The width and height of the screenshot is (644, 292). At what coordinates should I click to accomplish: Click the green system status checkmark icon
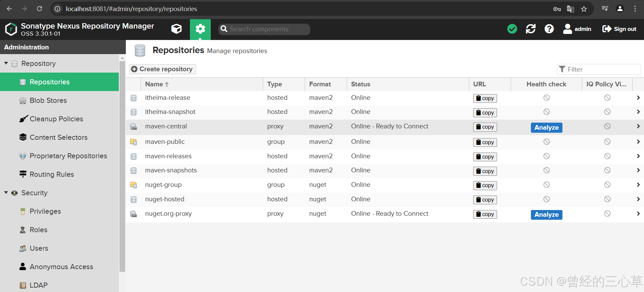512,29
